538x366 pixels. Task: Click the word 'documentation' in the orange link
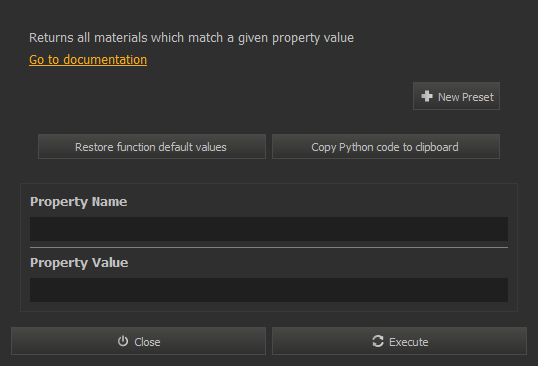[x=105, y=60]
